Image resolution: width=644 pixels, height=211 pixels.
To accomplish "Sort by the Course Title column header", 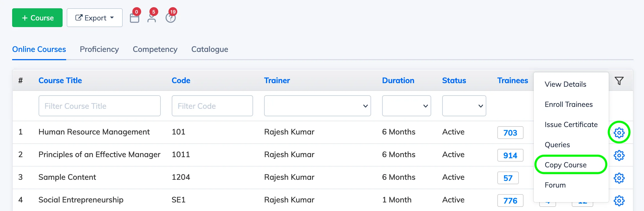I will pos(60,80).
